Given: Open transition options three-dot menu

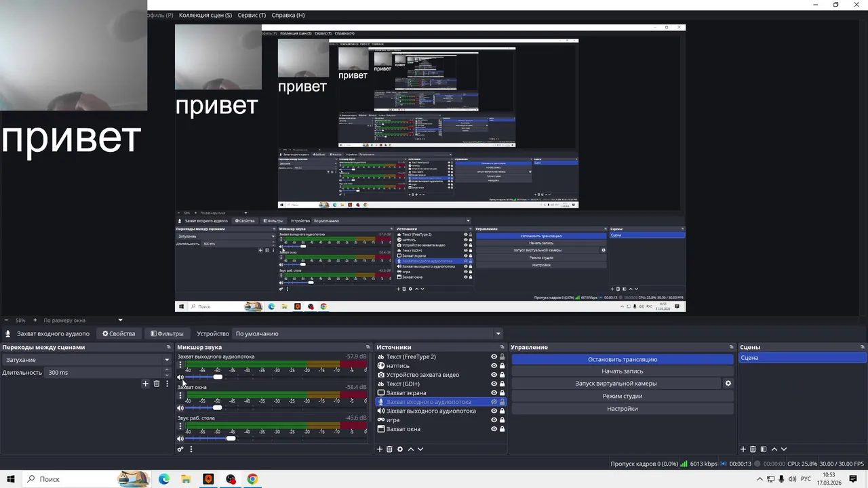Looking at the screenshot, I should [167, 384].
